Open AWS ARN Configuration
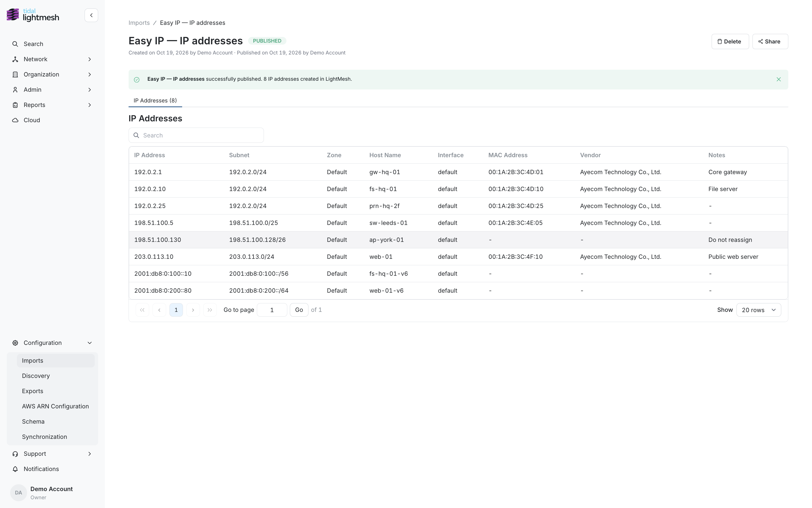The image size is (812, 508). (x=56, y=406)
